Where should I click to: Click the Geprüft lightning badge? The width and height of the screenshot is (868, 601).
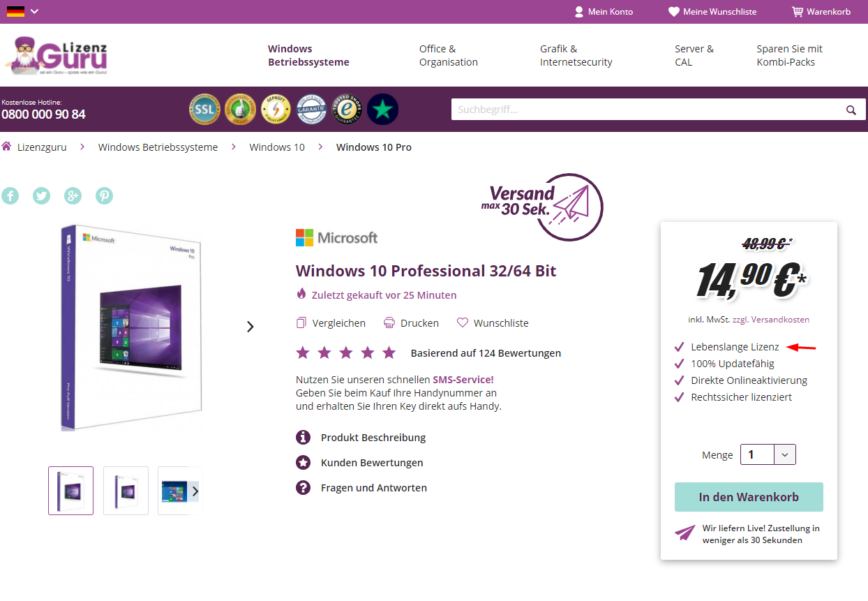point(276,110)
